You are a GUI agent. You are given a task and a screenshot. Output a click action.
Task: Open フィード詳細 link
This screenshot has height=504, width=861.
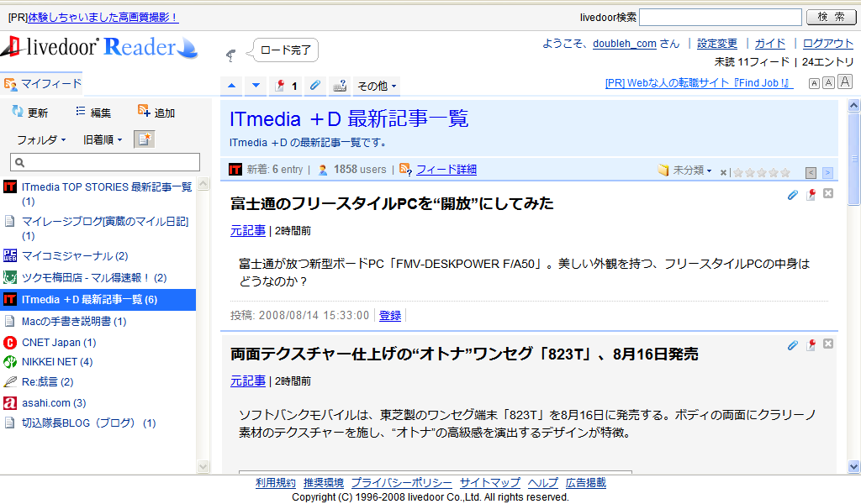click(x=446, y=170)
